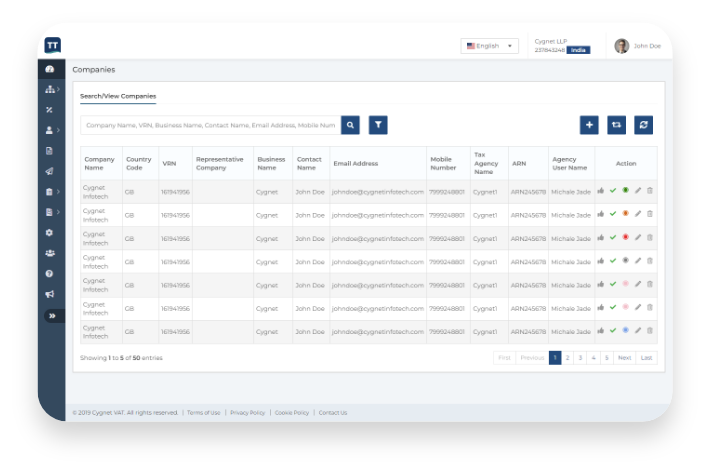The image size is (710, 474).
Task: Open the Contact Us footer link
Action: click(333, 412)
